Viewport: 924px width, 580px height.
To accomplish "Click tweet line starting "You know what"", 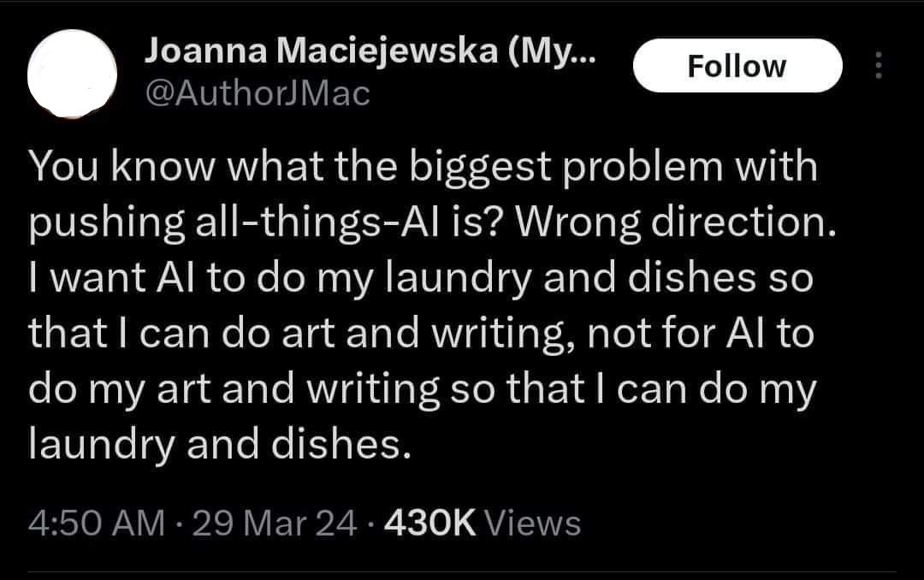I will tap(423, 168).
